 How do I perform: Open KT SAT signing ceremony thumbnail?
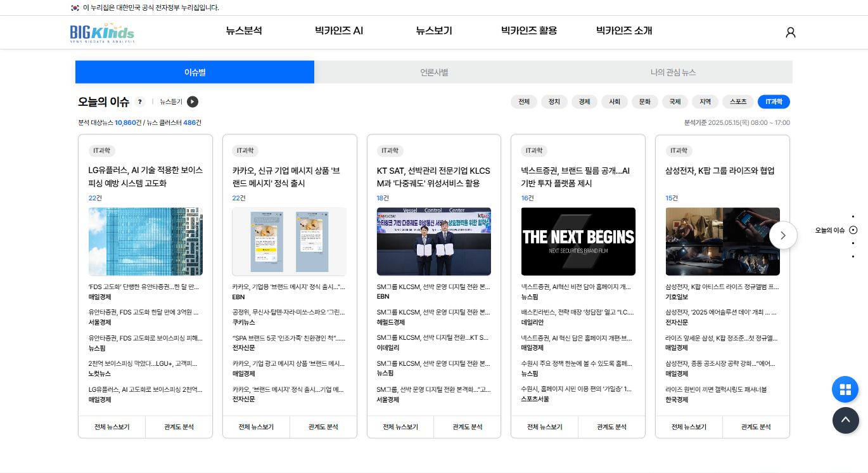click(x=434, y=242)
